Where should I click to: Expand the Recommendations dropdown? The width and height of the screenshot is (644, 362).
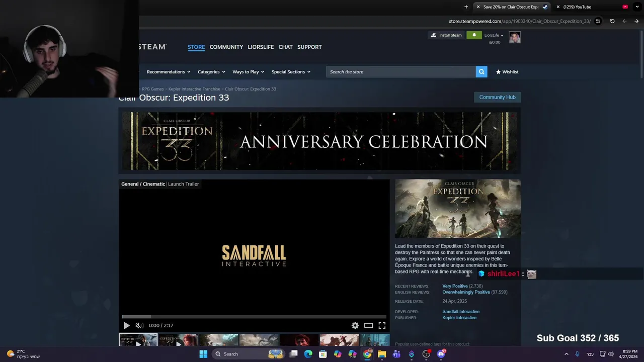click(169, 72)
